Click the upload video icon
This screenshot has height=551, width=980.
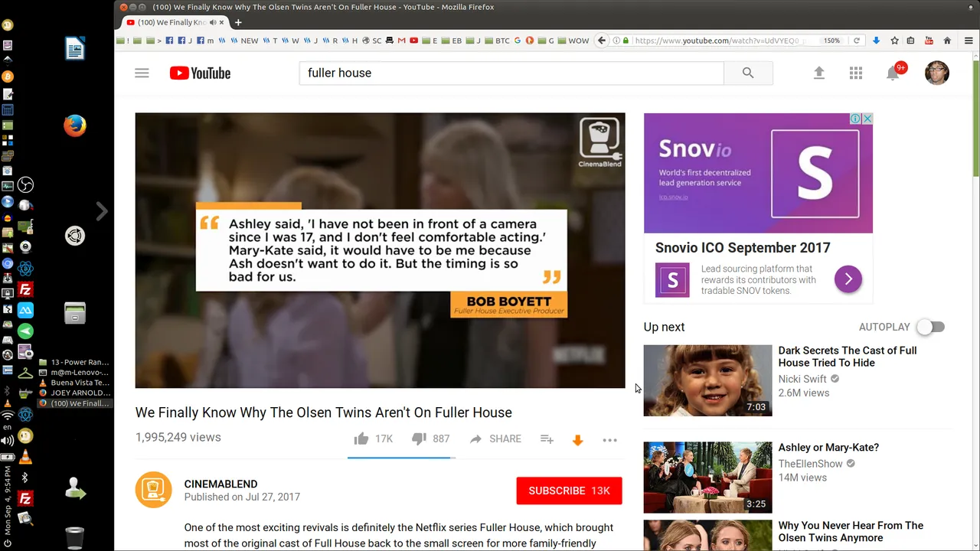pos(819,73)
